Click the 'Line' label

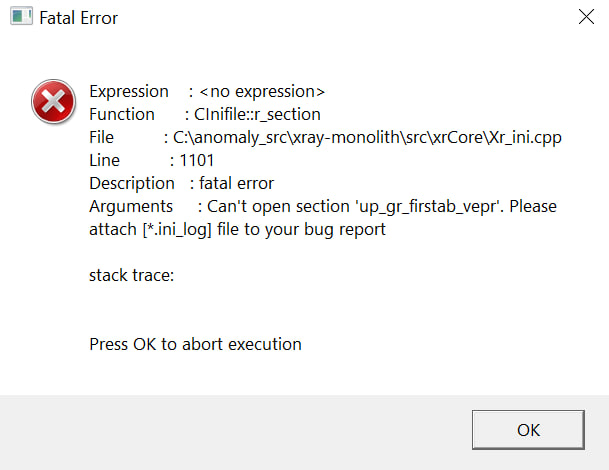[x=104, y=160]
